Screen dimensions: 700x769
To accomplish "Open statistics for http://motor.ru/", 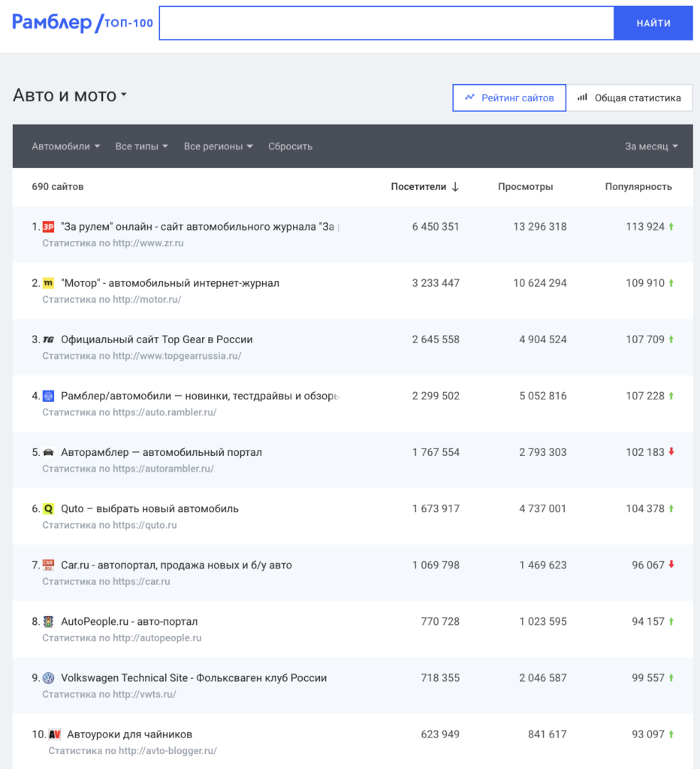I will [111, 300].
